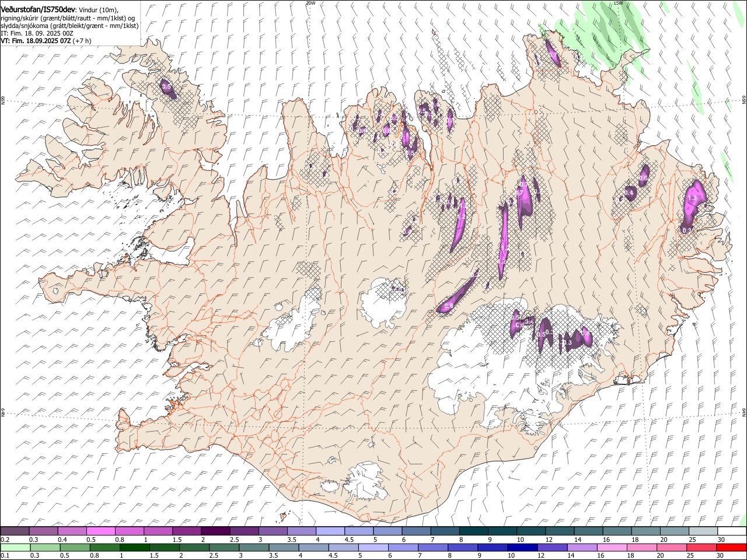Click the '0.5' snow value in the Westfjords
Screen dimensions: 747x560
[x=166, y=87]
